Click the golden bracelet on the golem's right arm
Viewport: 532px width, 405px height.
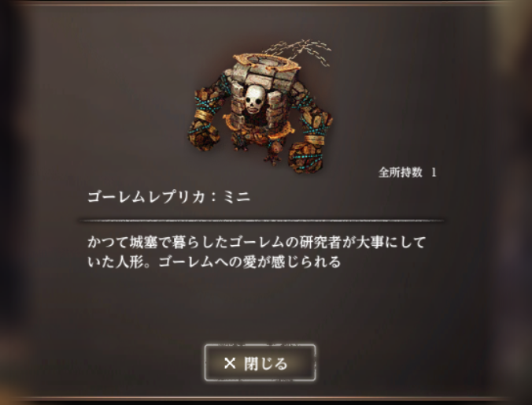click(x=314, y=139)
